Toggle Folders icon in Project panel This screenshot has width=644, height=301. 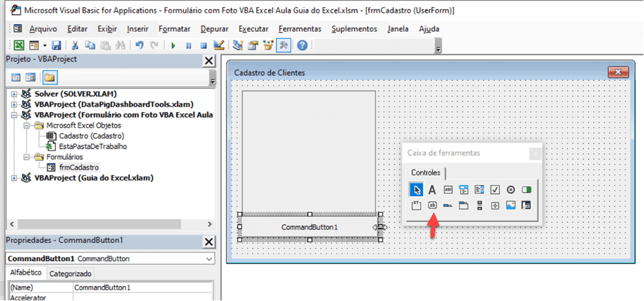(x=50, y=77)
